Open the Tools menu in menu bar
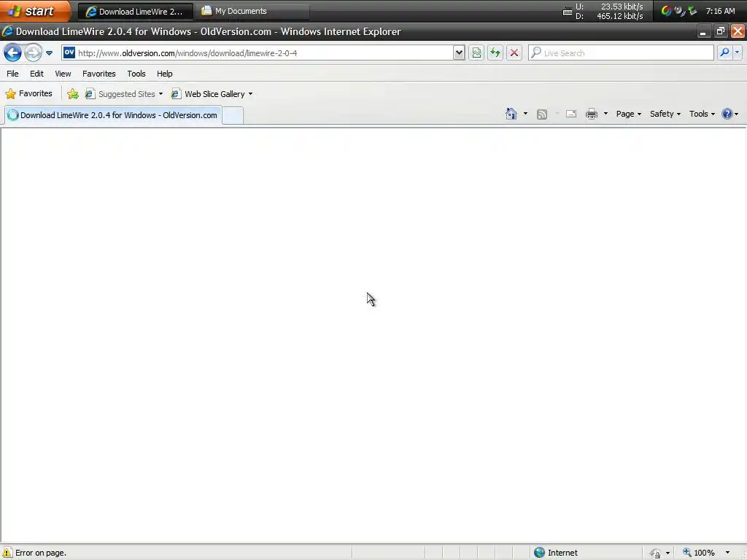Screen dimensions: 747x560 tap(136, 74)
